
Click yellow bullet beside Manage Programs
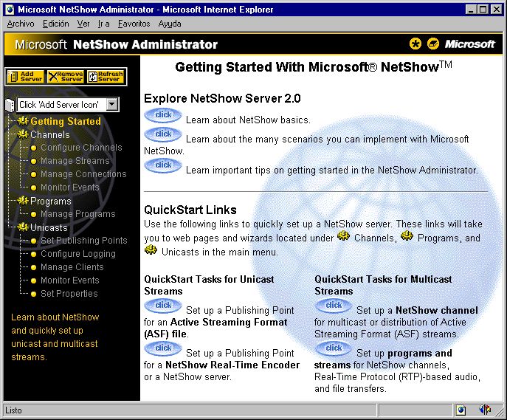click(x=34, y=214)
